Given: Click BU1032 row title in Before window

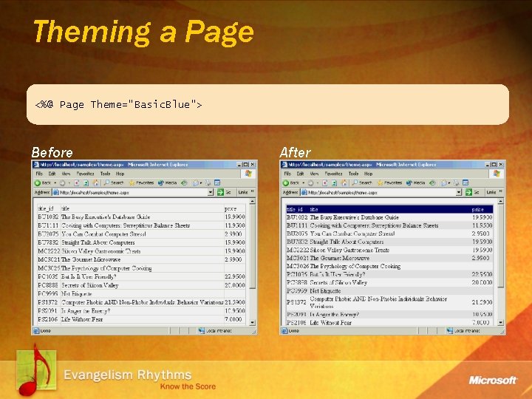Looking at the screenshot, I should [x=106, y=216].
